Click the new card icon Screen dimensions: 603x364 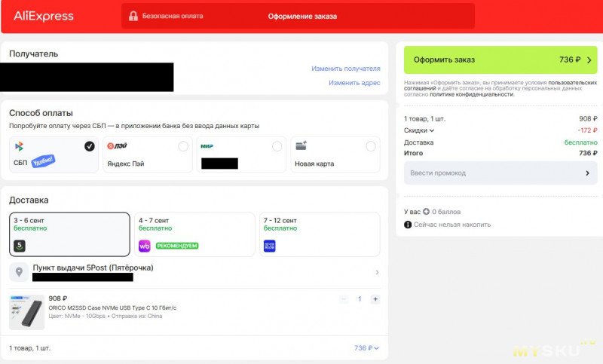click(301, 145)
